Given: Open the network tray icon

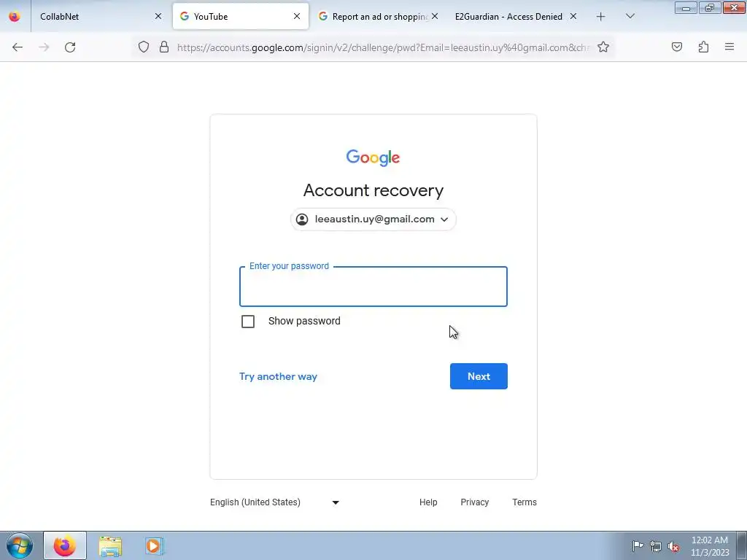Looking at the screenshot, I should point(656,547).
